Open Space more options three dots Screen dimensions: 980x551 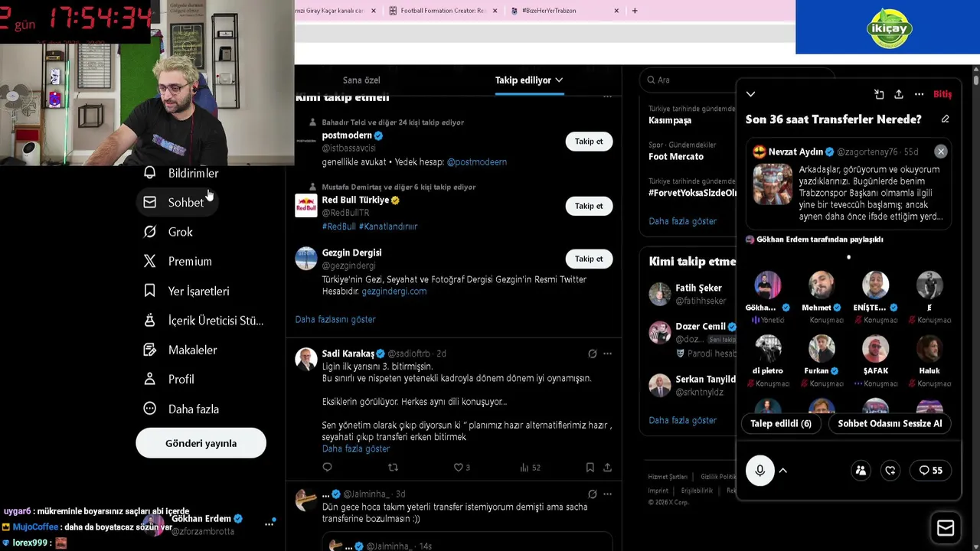click(919, 94)
